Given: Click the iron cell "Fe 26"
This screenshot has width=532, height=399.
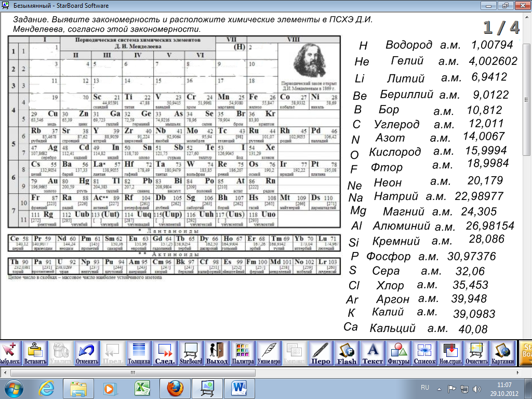Looking at the screenshot, I should [x=262, y=101].
